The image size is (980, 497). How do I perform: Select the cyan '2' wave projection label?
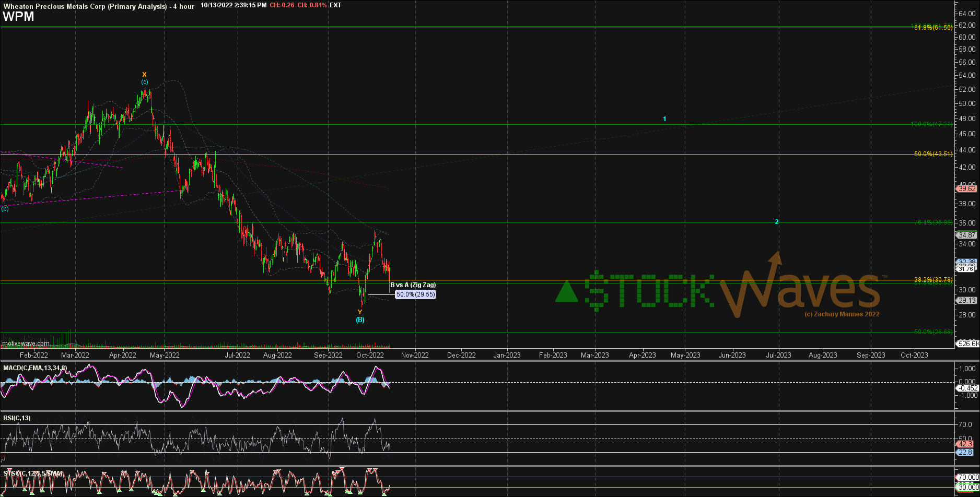(777, 222)
